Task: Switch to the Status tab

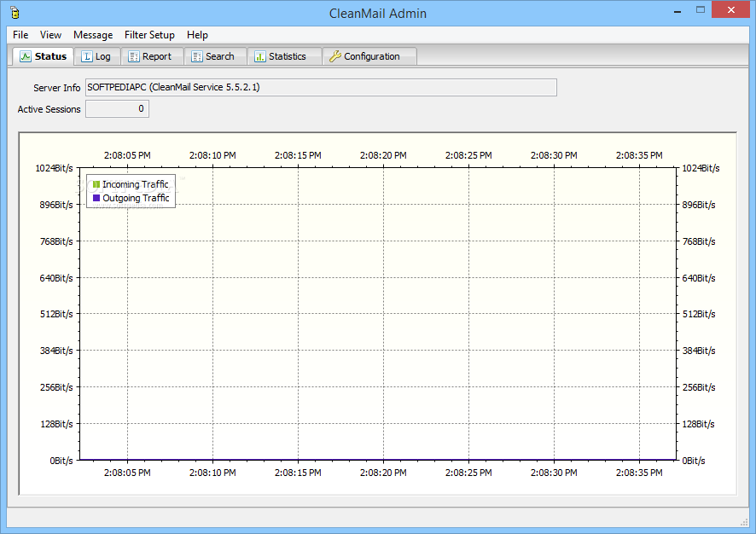Action: coord(43,56)
